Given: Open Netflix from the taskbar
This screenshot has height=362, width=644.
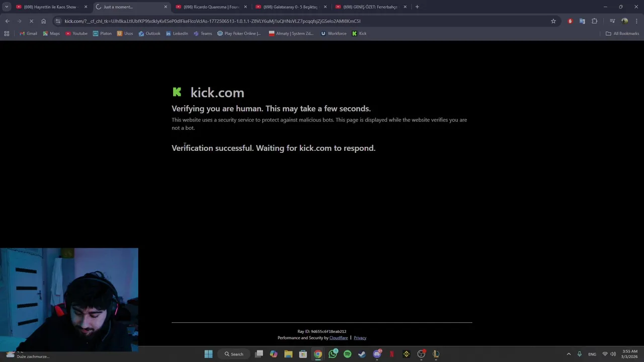Looking at the screenshot, I should tap(391, 354).
